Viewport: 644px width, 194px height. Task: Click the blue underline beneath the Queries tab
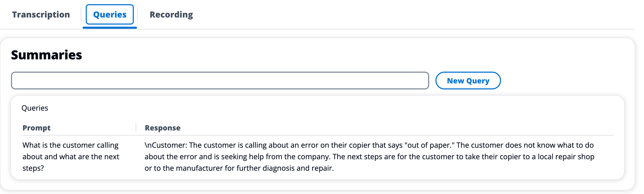(110, 27)
